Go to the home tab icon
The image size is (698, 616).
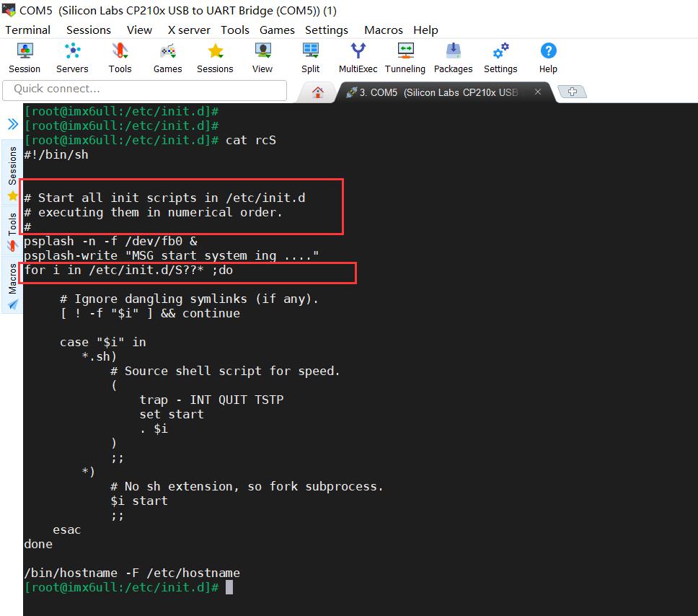pos(318,92)
